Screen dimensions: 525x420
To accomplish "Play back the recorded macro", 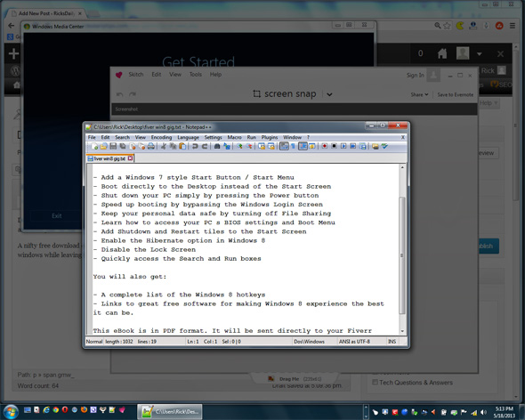I will (343, 146).
